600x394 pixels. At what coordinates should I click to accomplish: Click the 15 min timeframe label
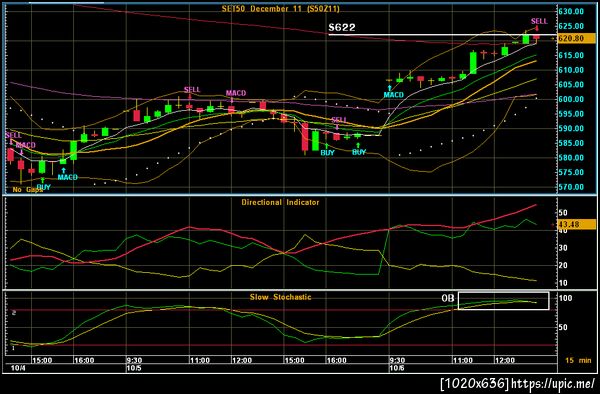click(578, 360)
